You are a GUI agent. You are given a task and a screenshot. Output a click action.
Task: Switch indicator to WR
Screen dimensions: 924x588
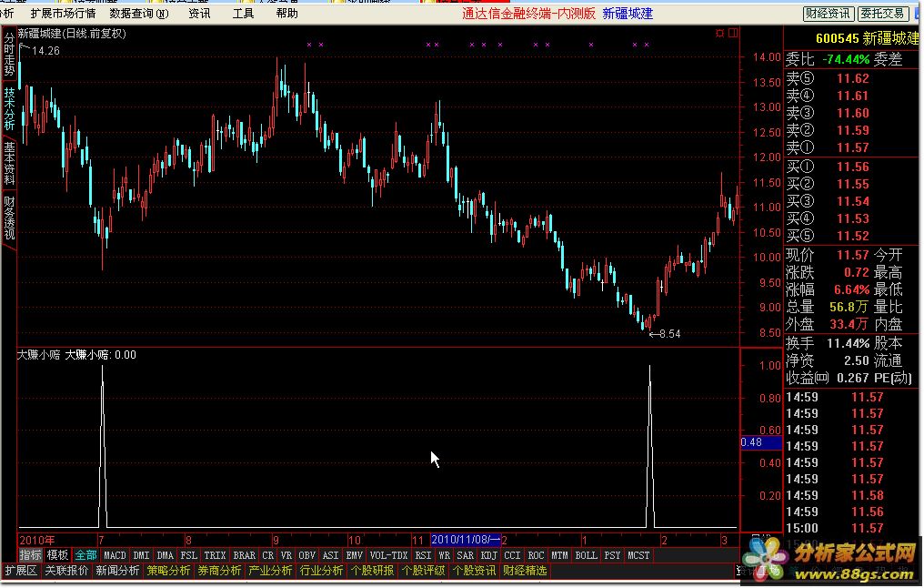coord(445,555)
